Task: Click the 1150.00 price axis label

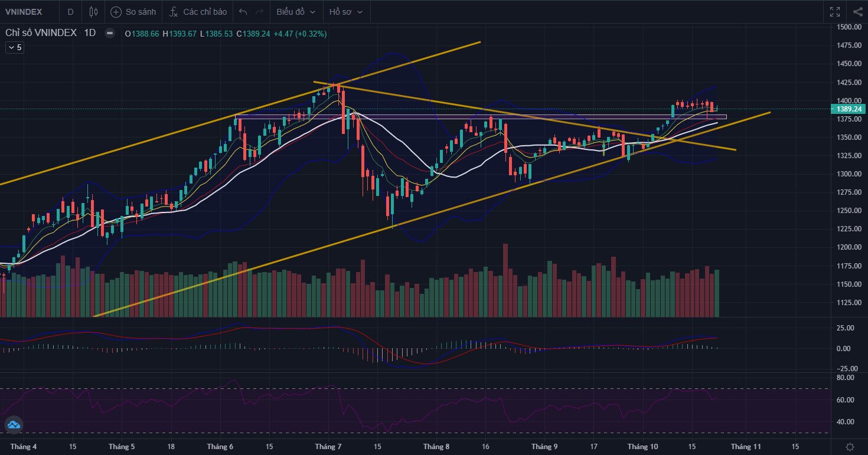Action: (x=850, y=284)
